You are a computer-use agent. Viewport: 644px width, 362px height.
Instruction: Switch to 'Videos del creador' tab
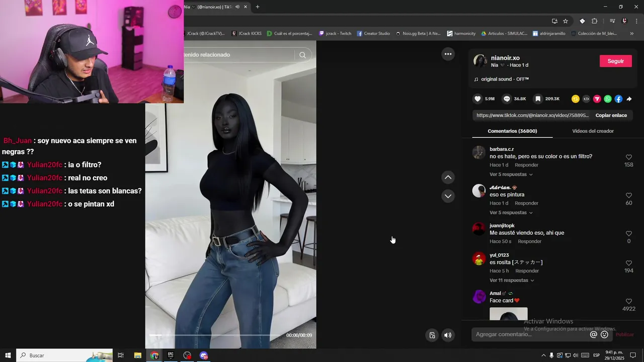click(593, 131)
